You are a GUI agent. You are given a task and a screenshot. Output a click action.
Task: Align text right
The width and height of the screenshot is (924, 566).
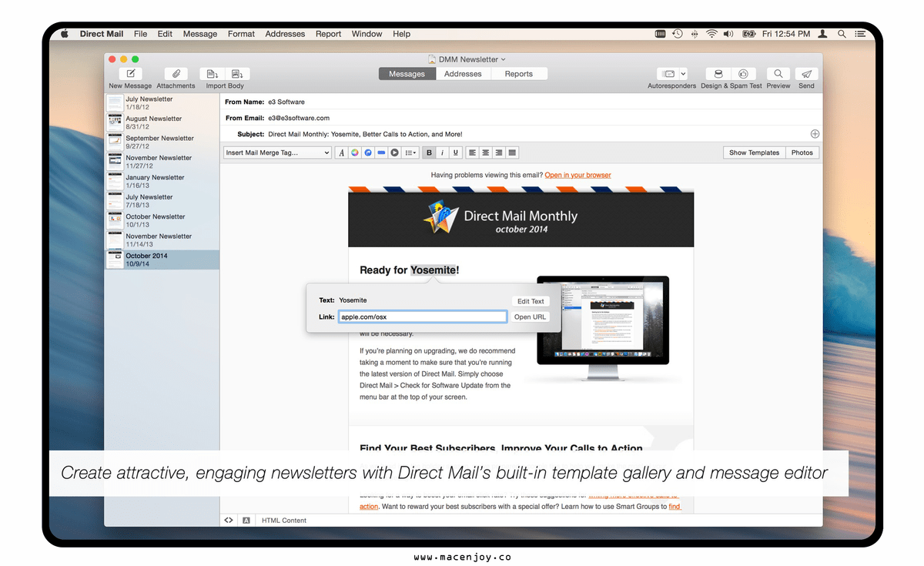(x=499, y=152)
